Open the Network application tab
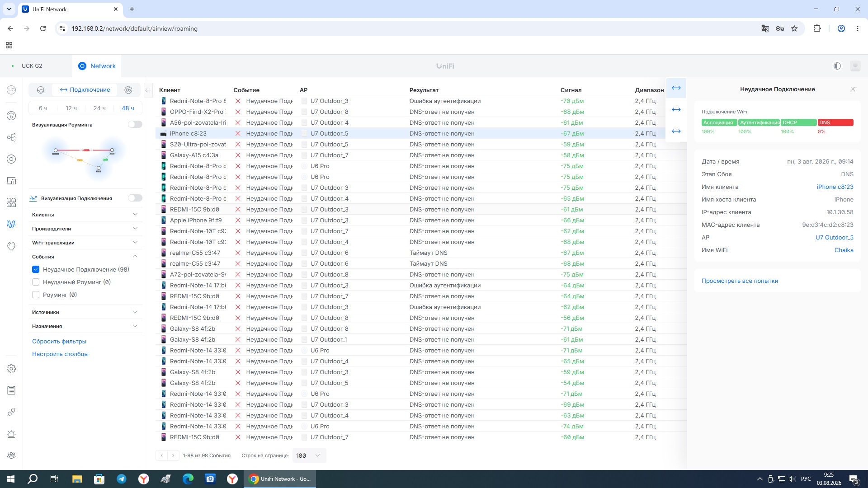 pyautogui.click(x=97, y=66)
